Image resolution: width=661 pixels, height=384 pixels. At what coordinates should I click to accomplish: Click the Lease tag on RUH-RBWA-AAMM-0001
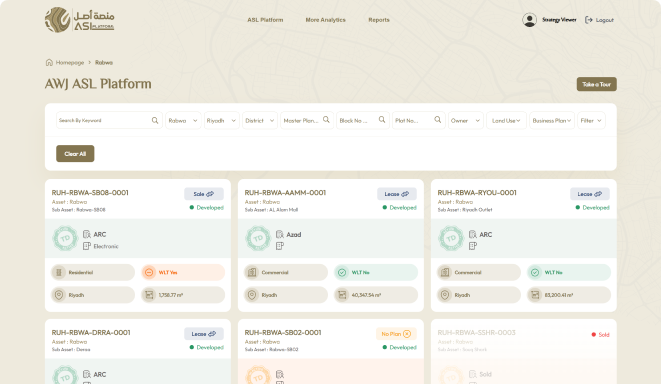(x=397, y=194)
